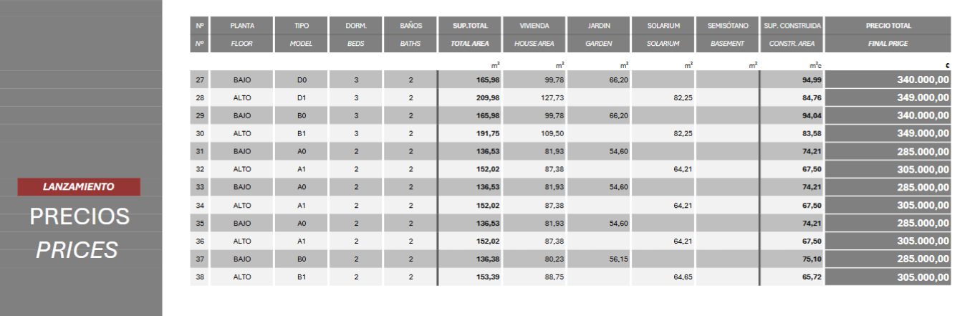Click the BAÑOS column header
The height and width of the screenshot is (316, 980).
(x=410, y=26)
